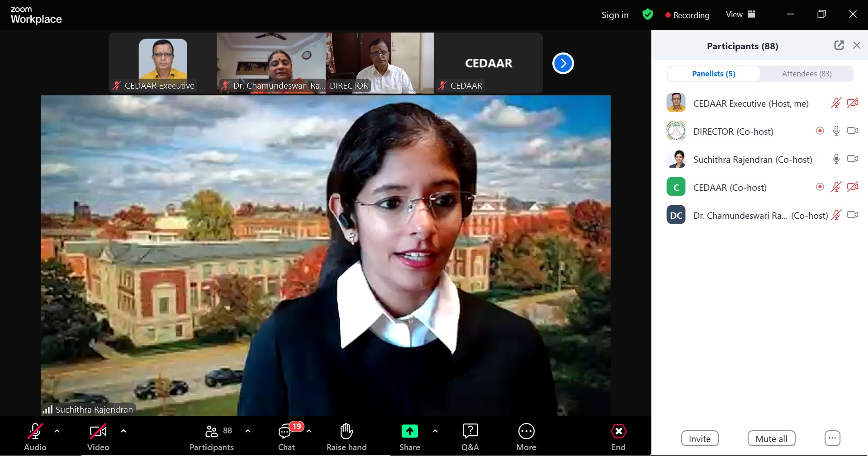Expand video options arrow beside Video
Viewport: 868px width, 456px height.
tap(123, 431)
